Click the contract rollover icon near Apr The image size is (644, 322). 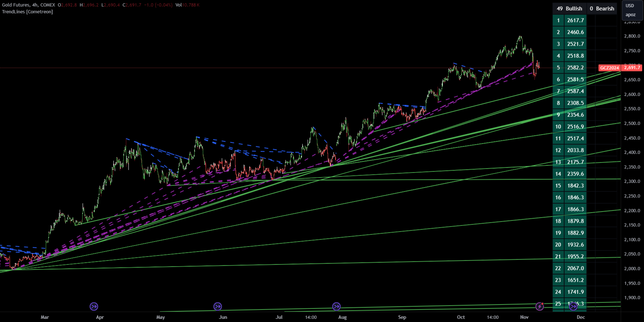pos(94,307)
